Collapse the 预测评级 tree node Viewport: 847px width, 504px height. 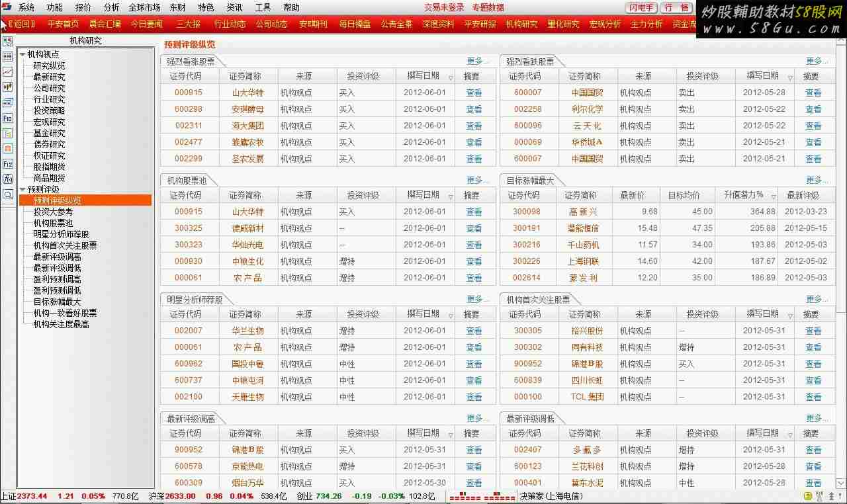[22, 189]
